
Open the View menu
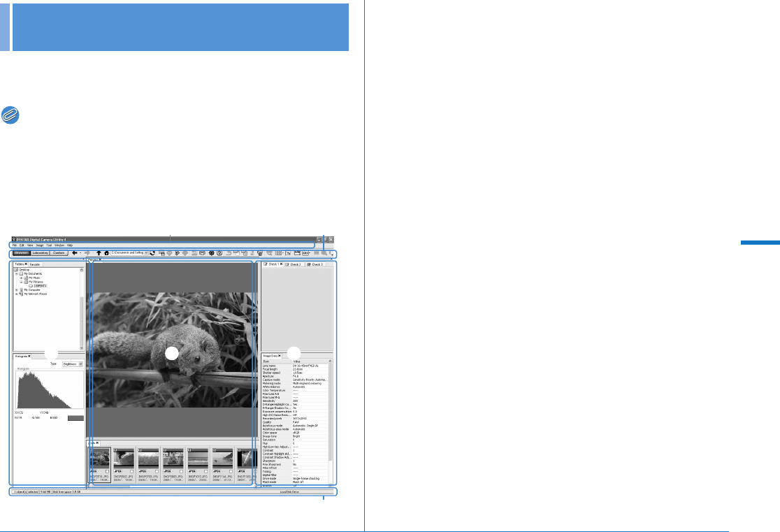[30, 245]
